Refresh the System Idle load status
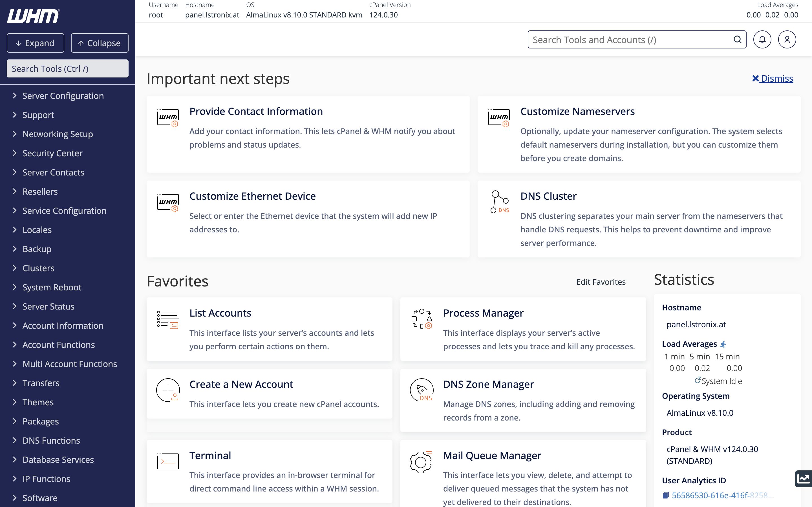Screen dimensions: 812x507 point(697,380)
